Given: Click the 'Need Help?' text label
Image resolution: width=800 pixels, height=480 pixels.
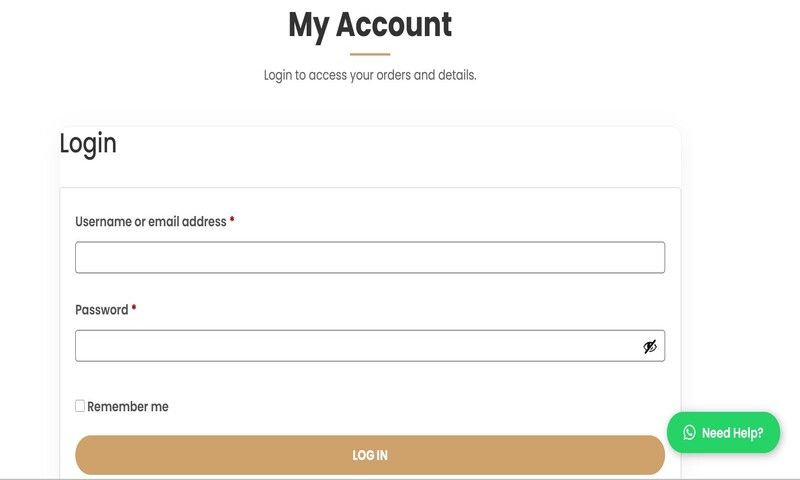Looking at the screenshot, I should [733, 433].
